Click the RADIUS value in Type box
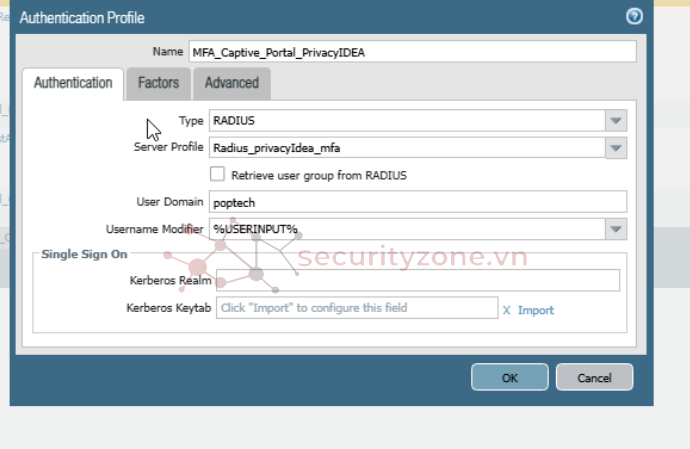Viewport: 690px width, 449px height. pyautogui.click(x=236, y=121)
